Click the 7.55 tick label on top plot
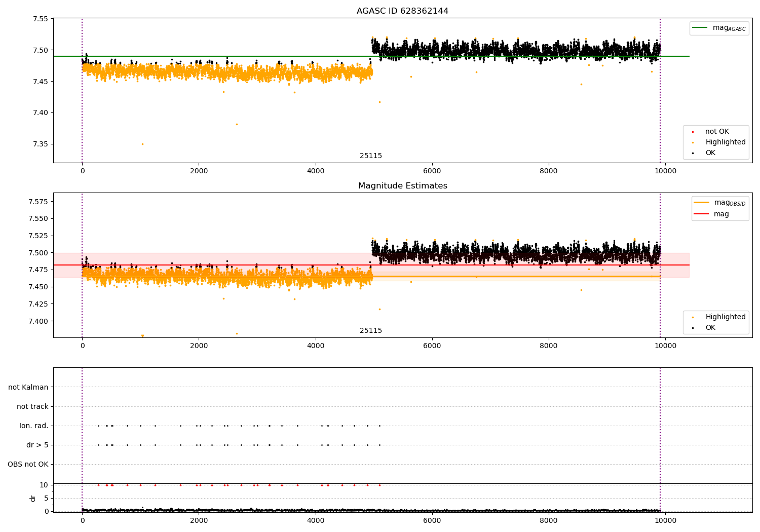The image size is (760, 532). click(x=41, y=19)
